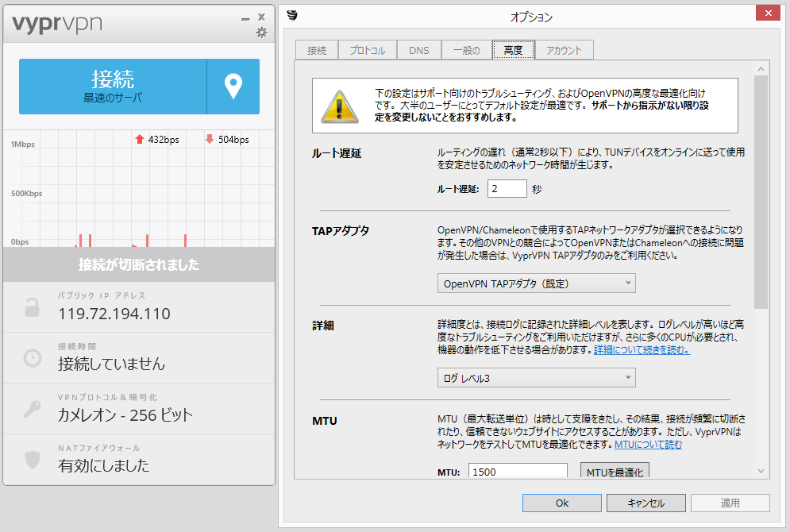
Task: Click the unlocked padlock icon
Action: (x=33, y=307)
